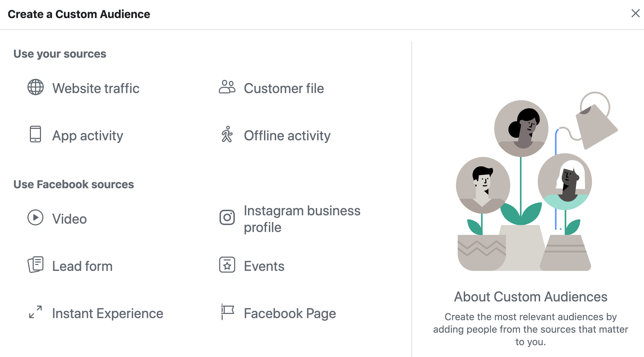
Task: Click the walking person Offline activity icon
Action: click(227, 134)
